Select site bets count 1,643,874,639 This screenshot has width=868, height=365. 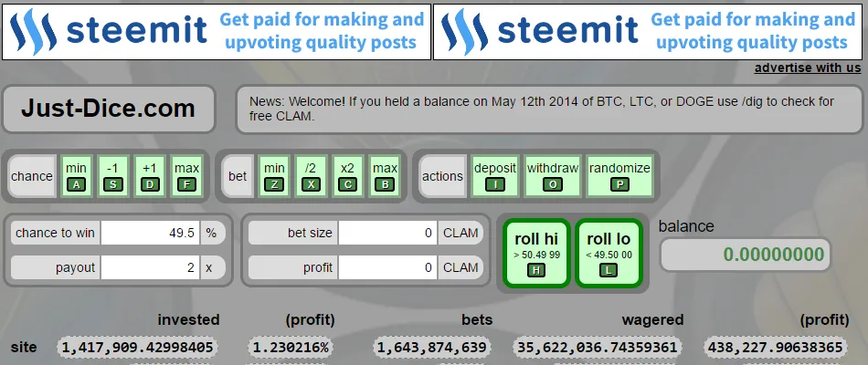click(x=432, y=348)
